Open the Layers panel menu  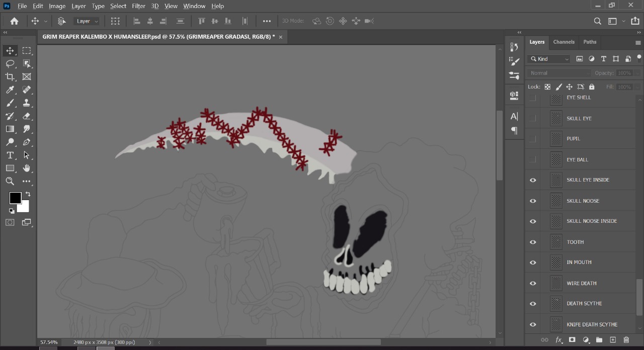tap(638, 43)
